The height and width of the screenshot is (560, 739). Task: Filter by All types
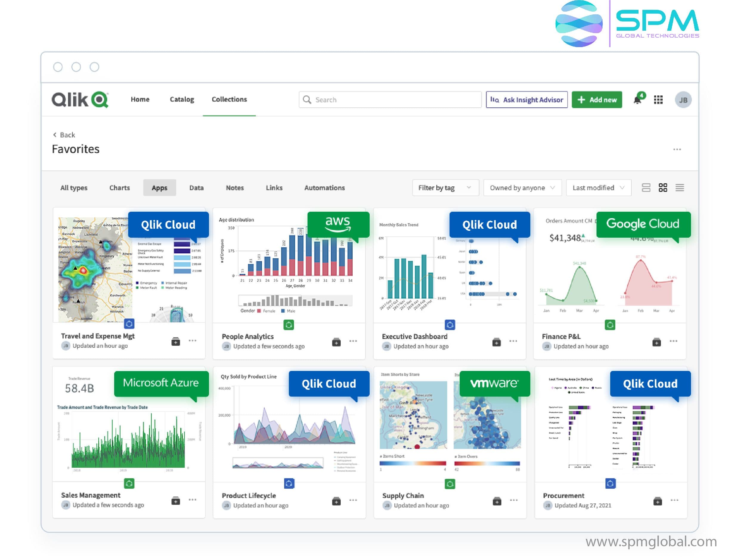pos(74,188)
